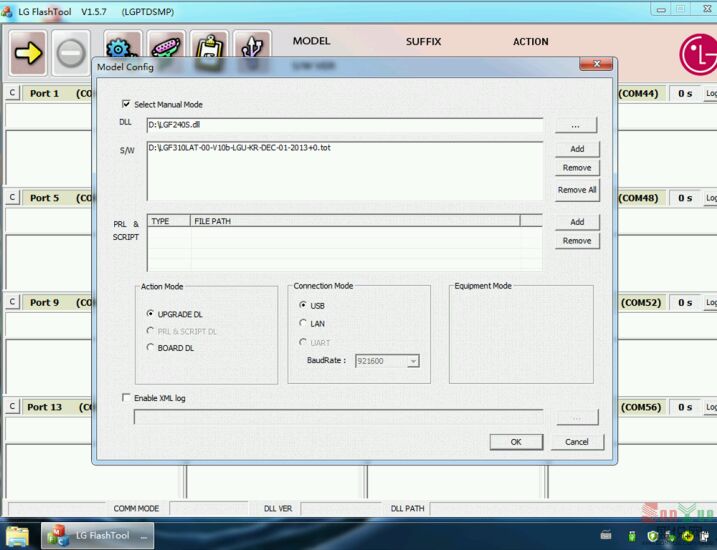Select LAN connection mode
This screenshot has height=550, width=717.
[x=303, y=323]
